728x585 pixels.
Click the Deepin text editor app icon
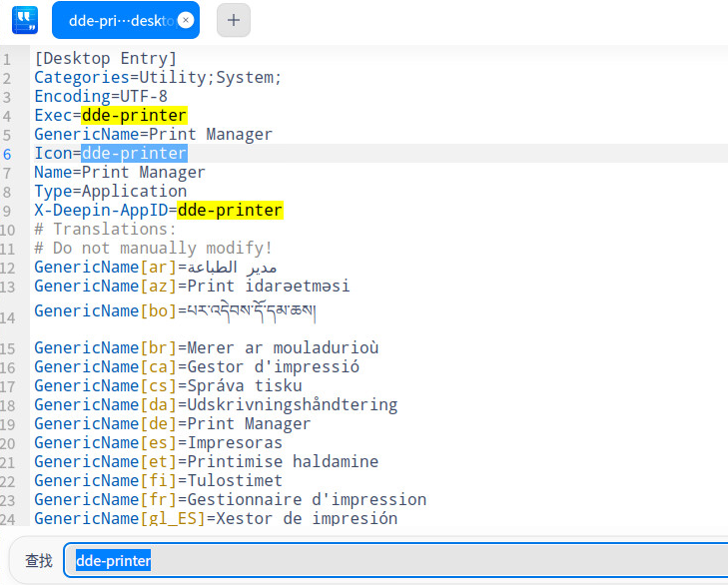click(25, 20)
